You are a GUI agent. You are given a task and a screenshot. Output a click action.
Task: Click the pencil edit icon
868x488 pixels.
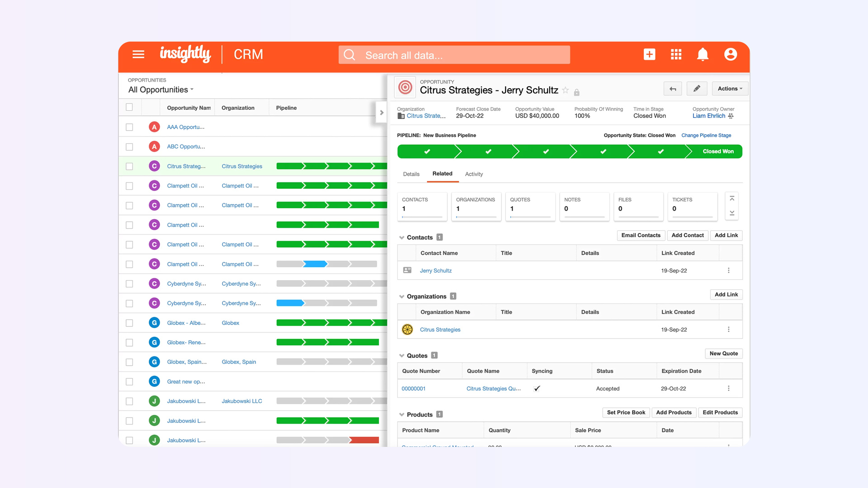697,89
